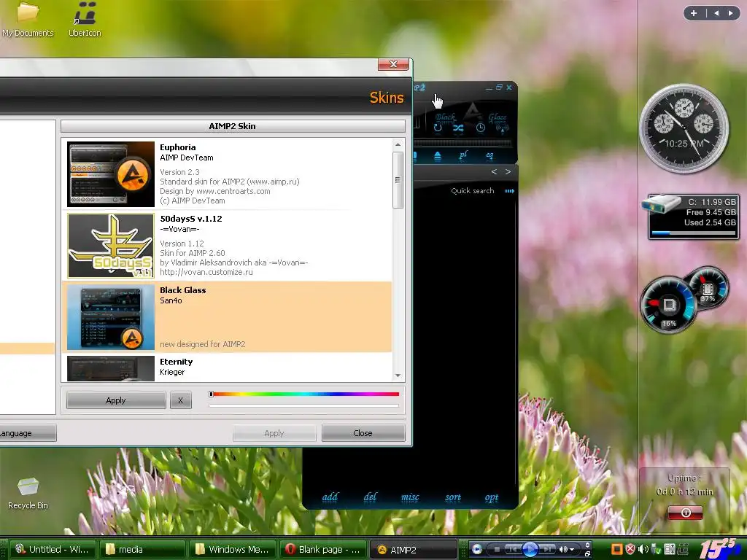Open system volume tray icon
The width and height of the screenshot is (747, 560).
[x=643, y=550]
